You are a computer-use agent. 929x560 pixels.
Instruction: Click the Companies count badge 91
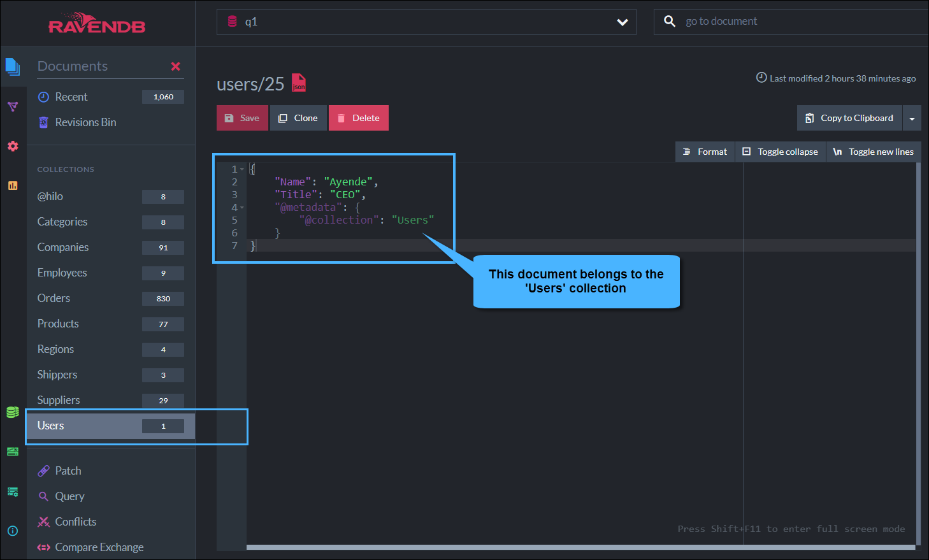pos(163,247)
